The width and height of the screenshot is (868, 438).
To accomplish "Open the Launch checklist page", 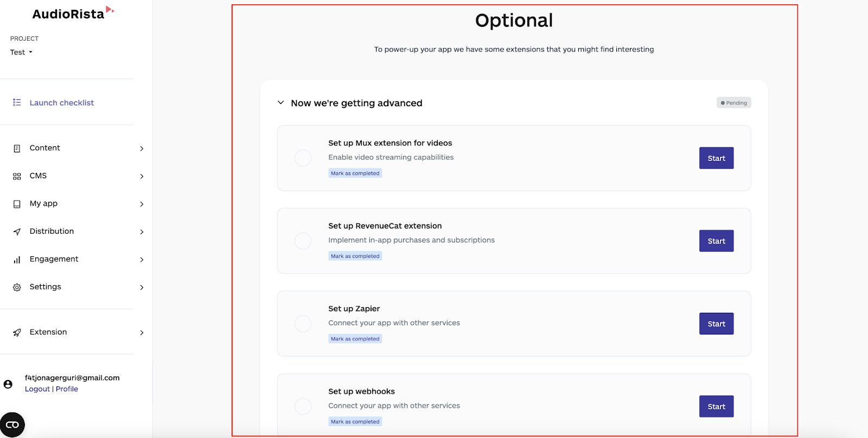I will (61, 102).
